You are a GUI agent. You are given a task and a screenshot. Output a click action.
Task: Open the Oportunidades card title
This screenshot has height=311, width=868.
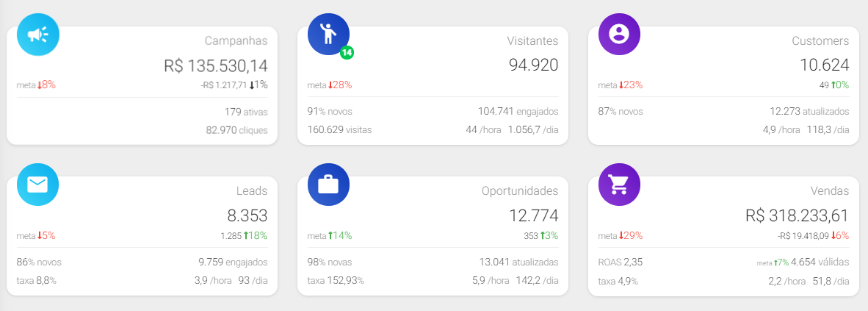520,190
